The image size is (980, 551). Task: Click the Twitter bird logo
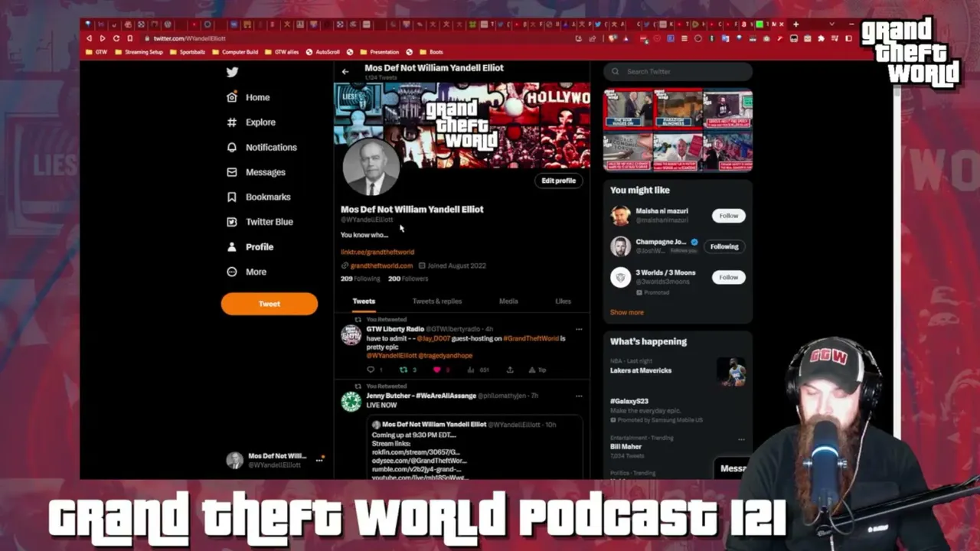click(232, 72)
